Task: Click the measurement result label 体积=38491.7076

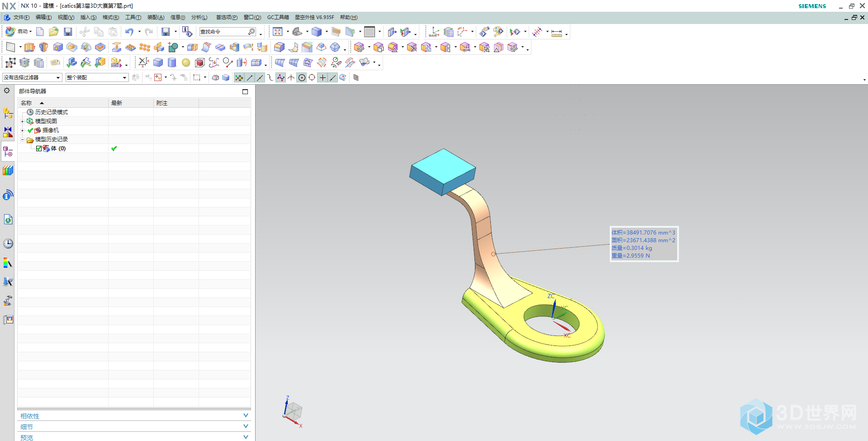Action: pos(643,233)
